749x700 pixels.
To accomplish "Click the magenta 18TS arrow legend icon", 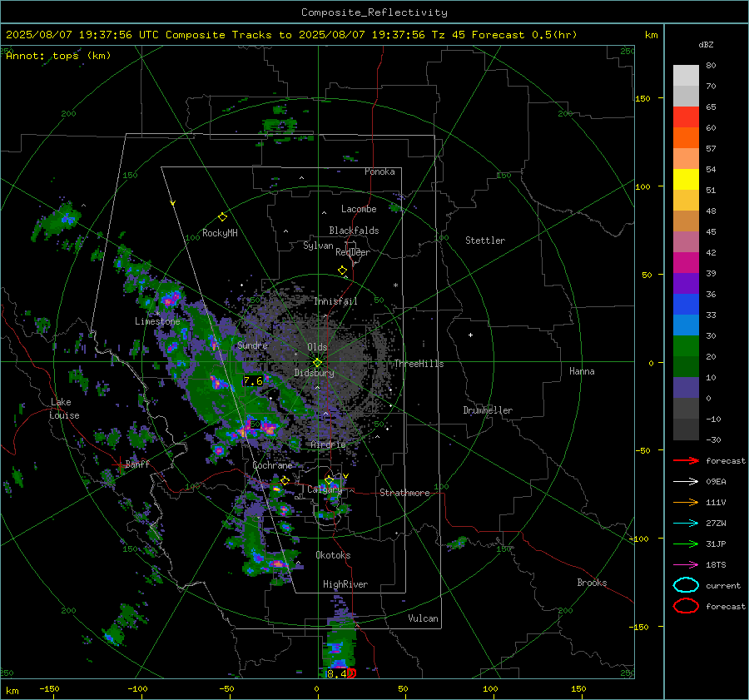I will point(686,565).
